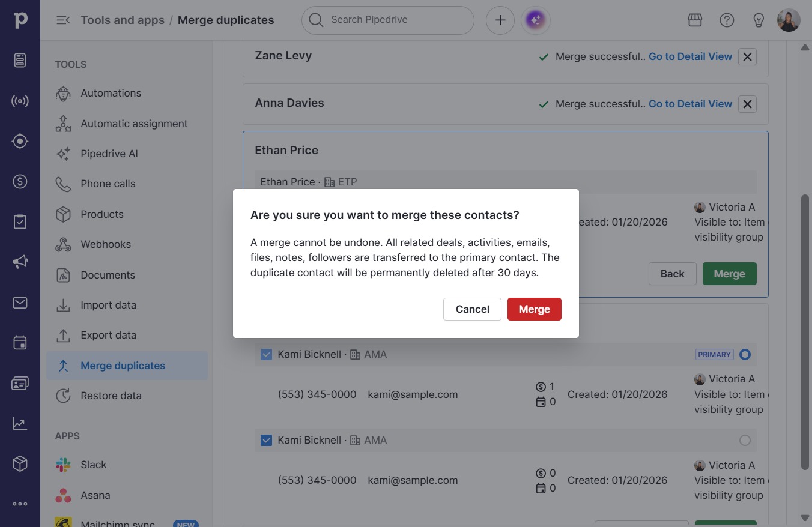This screenshot has height=527, width=812.
Task: Collapse the sidebar using the menu toggle icon
Action: (63, 20)
